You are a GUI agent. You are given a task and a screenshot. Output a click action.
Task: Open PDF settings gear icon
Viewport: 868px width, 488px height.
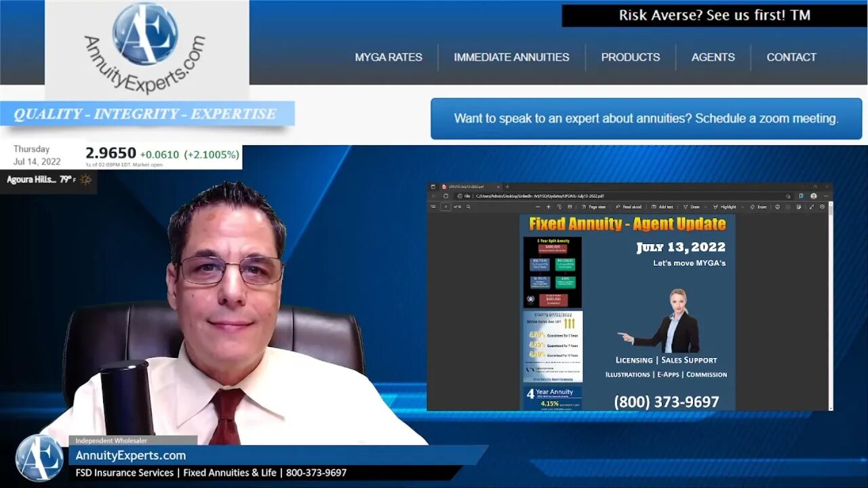tap(822, 207)
